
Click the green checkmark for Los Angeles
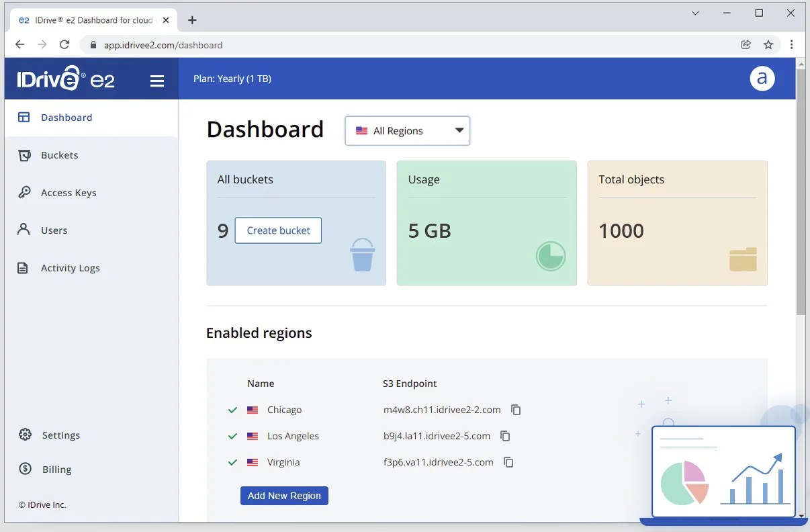pyautogui.click(x=232, y=436)
